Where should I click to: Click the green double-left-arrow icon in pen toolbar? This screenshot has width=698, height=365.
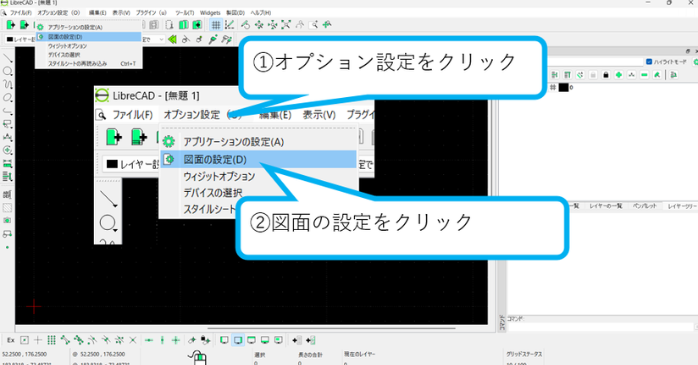tap(172, 39)
